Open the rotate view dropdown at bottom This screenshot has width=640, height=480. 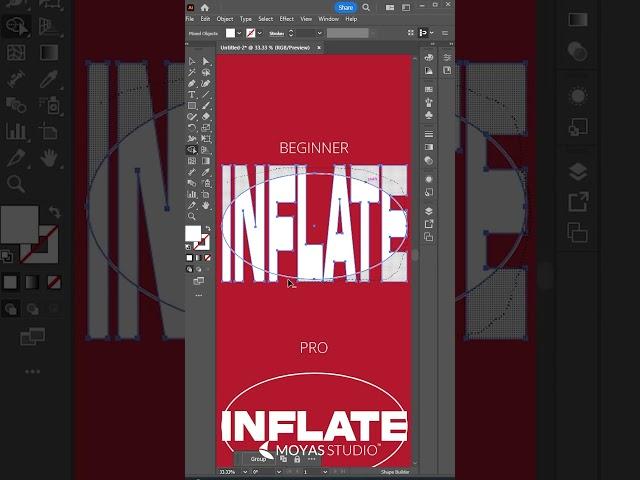point(278,472)
